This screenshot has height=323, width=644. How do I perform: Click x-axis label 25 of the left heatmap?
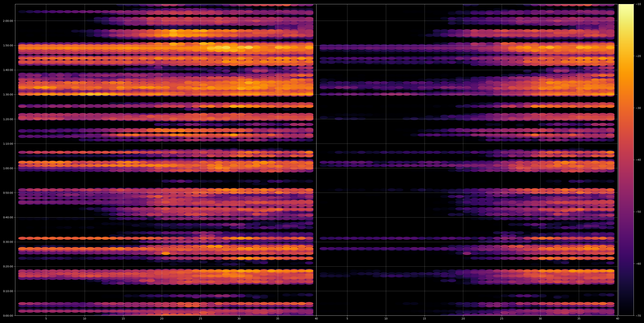(200, 319)
